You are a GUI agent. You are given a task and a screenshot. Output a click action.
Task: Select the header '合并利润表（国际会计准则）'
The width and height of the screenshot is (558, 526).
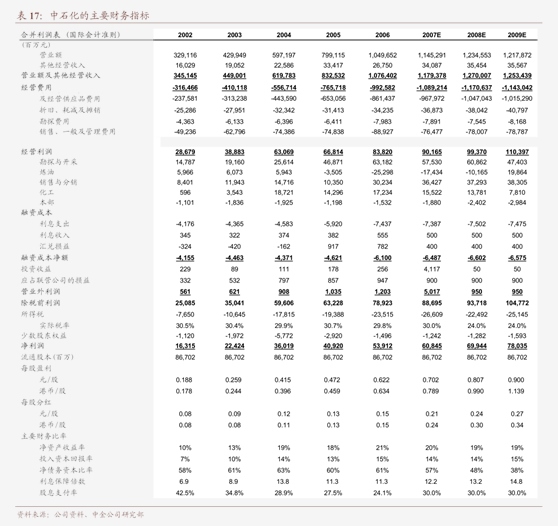coord(70,35)
